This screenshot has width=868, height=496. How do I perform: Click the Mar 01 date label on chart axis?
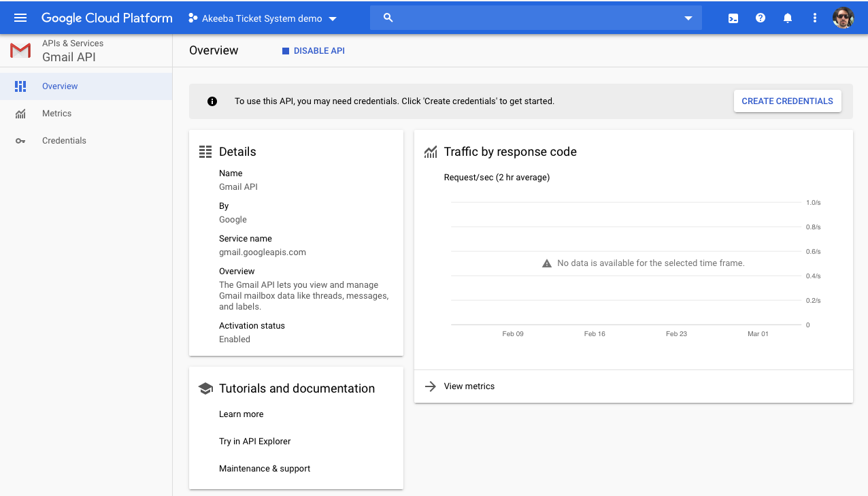click(x=758, y=334)
